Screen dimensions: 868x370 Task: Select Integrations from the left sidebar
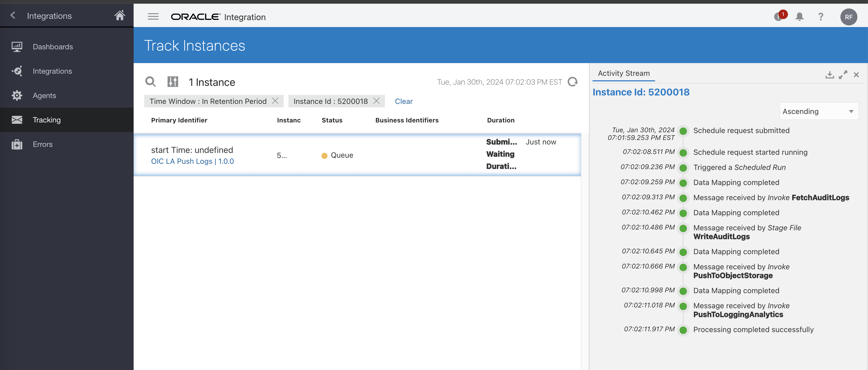(x=52, y=71)
